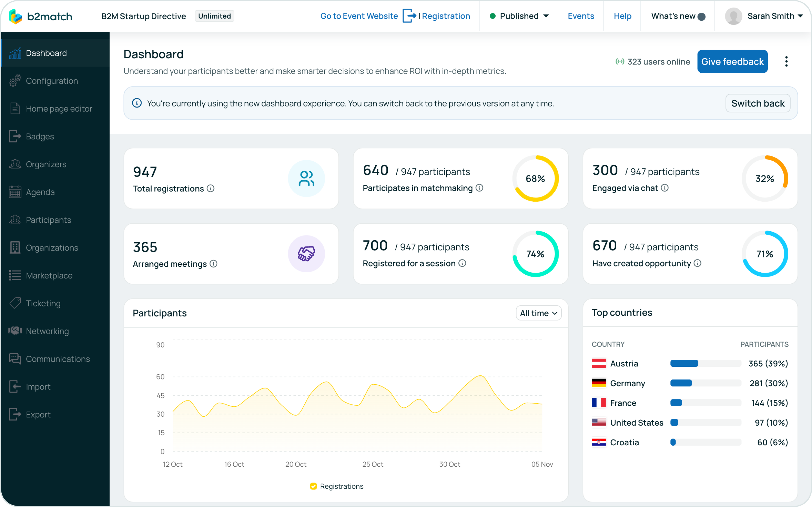Open the Marketplace panel icon
Screen dimensions: 812x507
tap(14, 275)
